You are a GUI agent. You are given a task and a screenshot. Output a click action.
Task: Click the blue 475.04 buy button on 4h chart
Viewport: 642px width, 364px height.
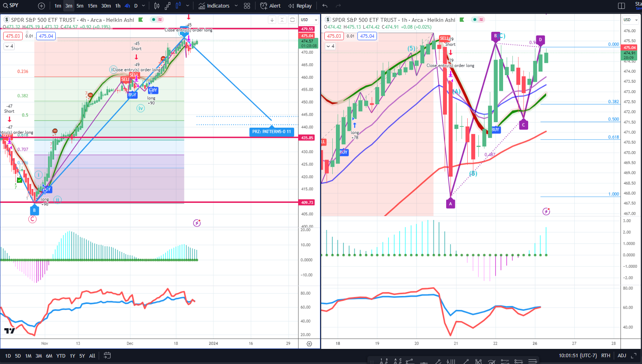click(46, 36)
